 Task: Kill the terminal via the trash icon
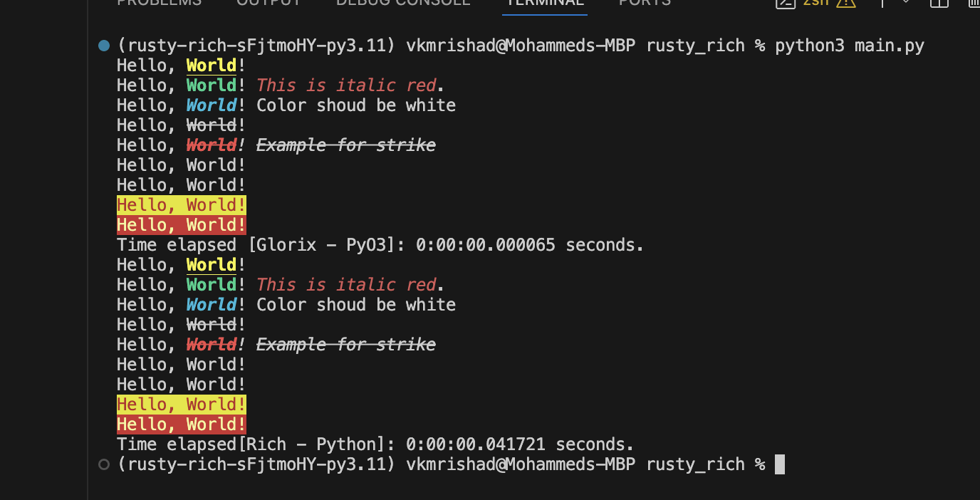point(973,4)
